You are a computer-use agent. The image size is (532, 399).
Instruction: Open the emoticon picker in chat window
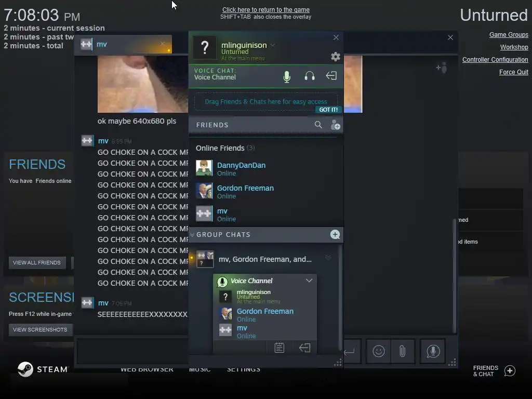[x=378, y=351]
